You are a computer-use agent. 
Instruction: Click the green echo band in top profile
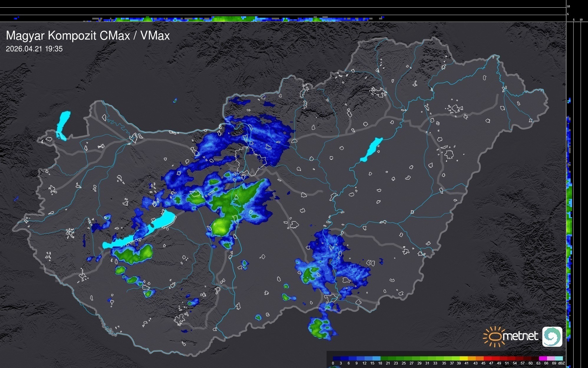[x=230, y=19]
